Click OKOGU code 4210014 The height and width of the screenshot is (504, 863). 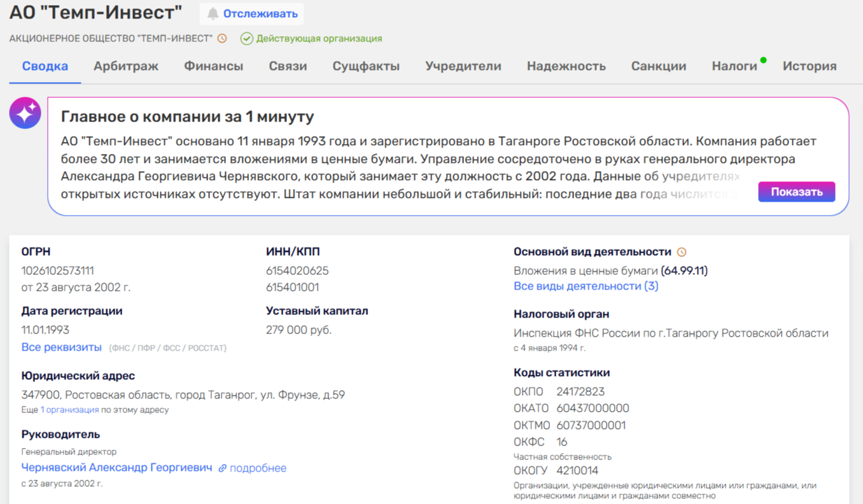[577, 471]
